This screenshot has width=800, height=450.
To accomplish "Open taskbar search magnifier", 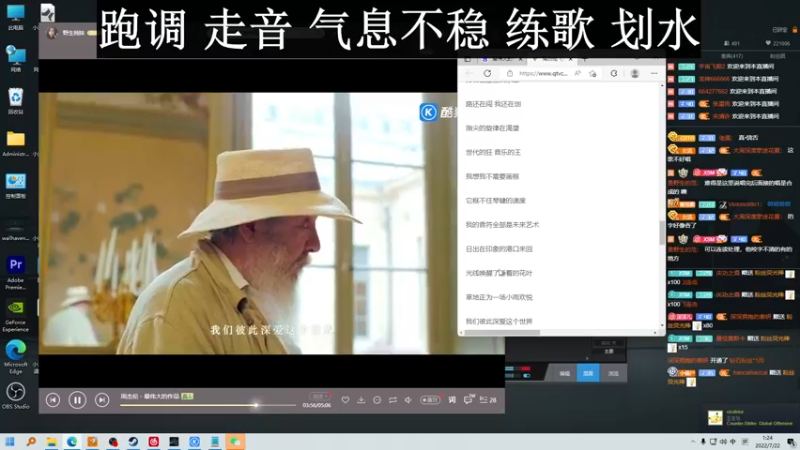I will (31, 441).
